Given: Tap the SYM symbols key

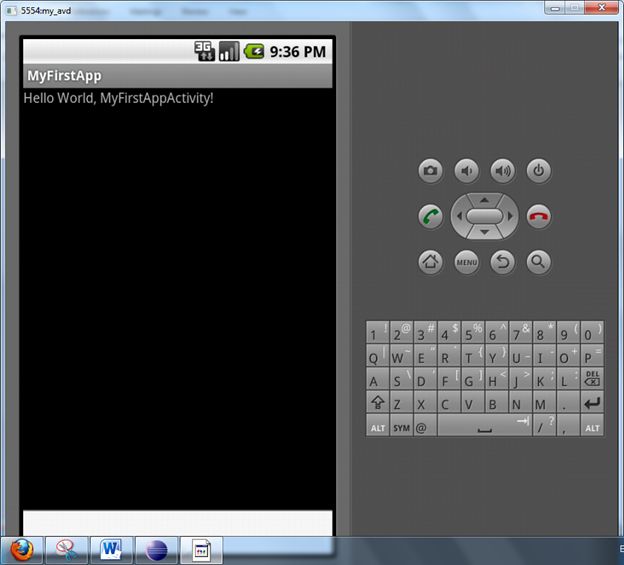Looking at the screenshot, I should coord(402,425).
